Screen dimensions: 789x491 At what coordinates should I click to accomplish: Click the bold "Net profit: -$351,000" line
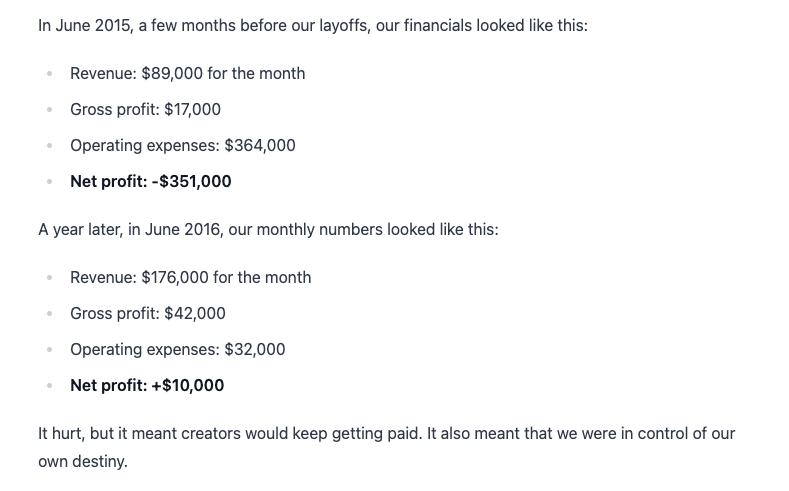(x=150, y=181)
